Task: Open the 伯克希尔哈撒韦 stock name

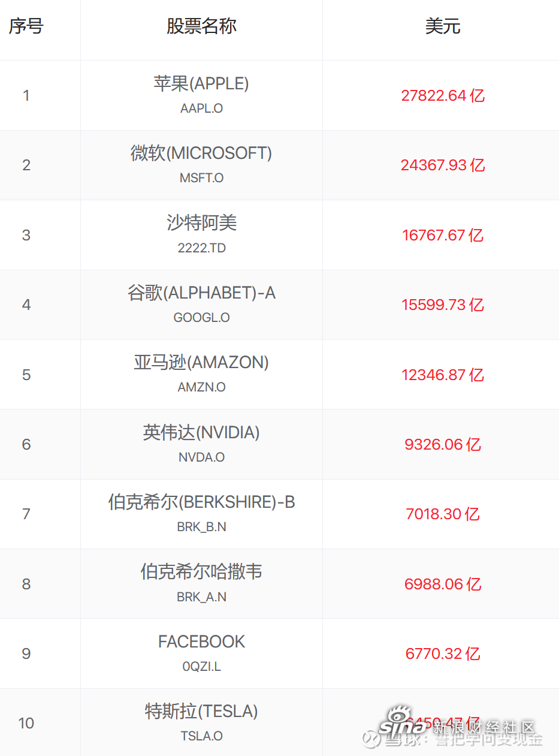Action: (x=202, y=572)
